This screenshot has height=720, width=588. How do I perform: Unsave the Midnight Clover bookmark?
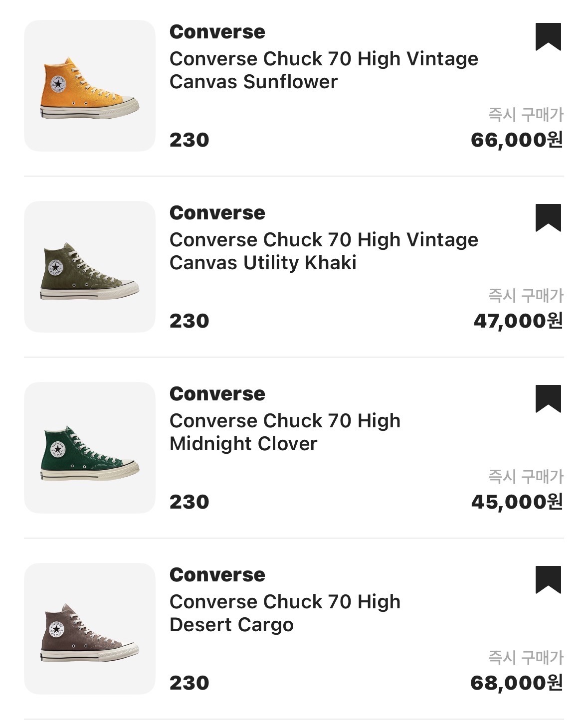[x=548, y=398]
